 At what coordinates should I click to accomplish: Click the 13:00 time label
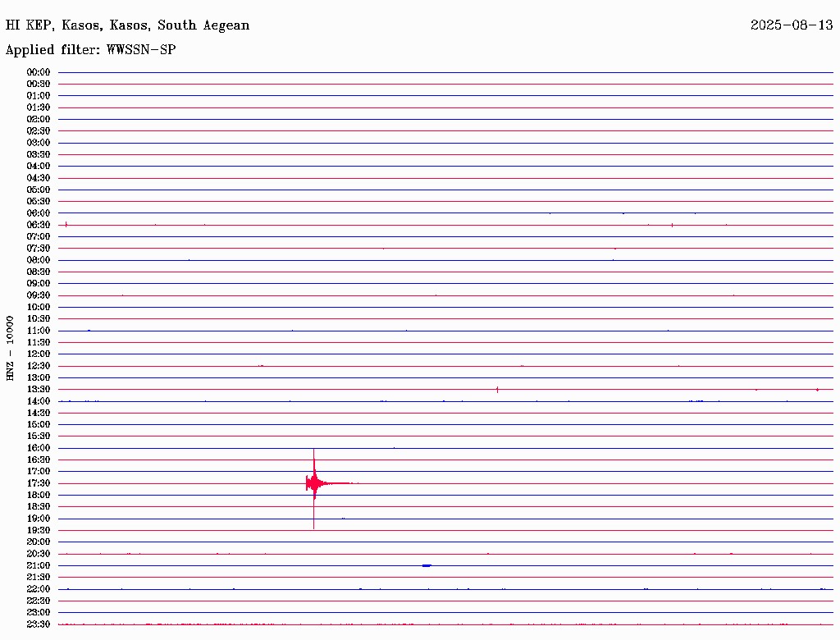[38, 377]
